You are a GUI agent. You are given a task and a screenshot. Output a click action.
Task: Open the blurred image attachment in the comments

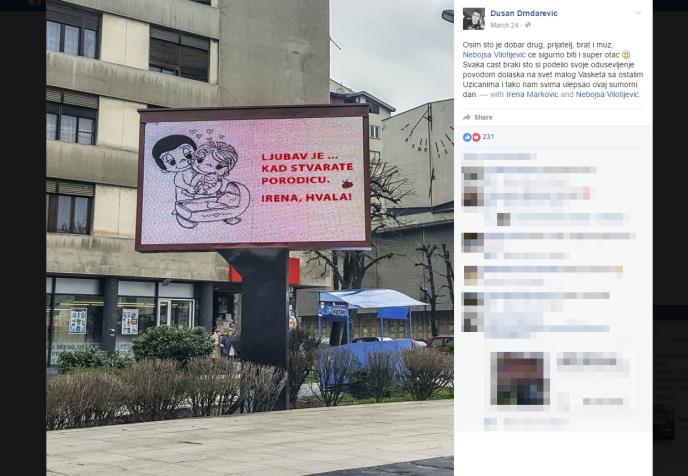tap(520, 378)
